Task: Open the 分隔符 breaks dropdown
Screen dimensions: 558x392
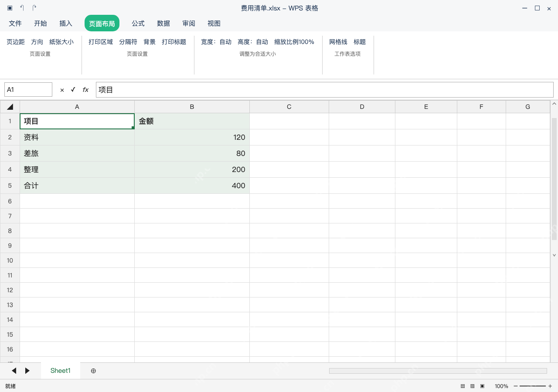Action: (x=128, y=42)
